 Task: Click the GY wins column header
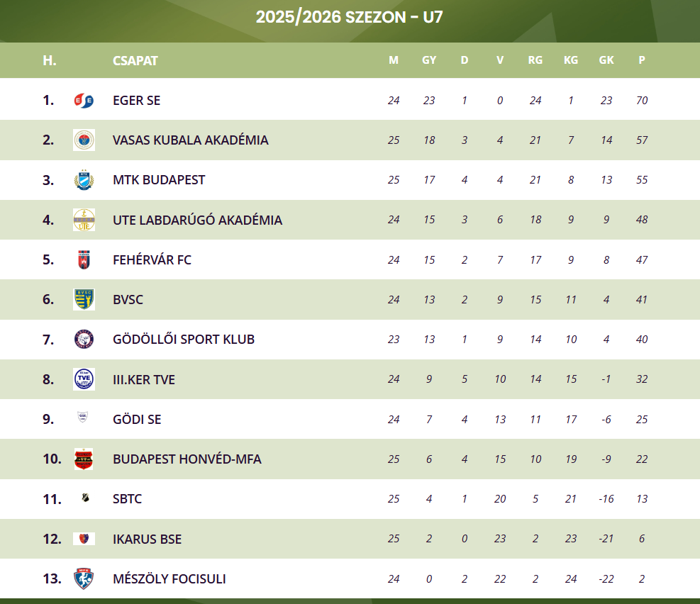429,60
